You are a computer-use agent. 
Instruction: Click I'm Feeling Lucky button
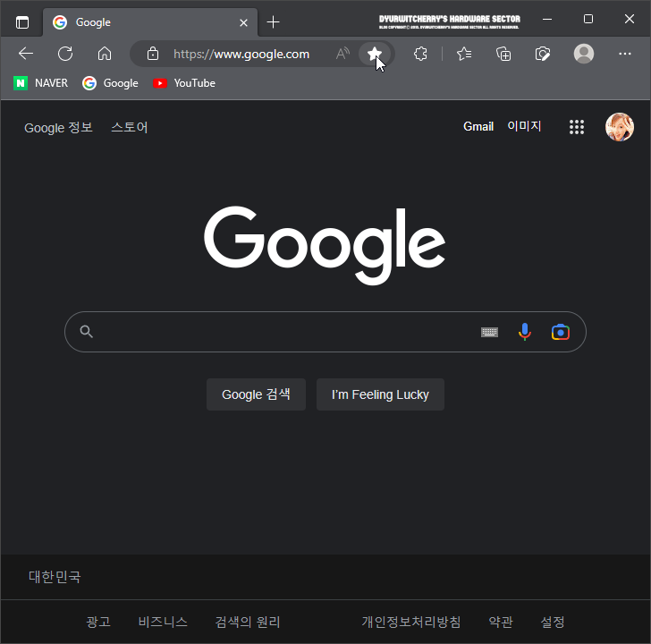[x=380, y=394]
